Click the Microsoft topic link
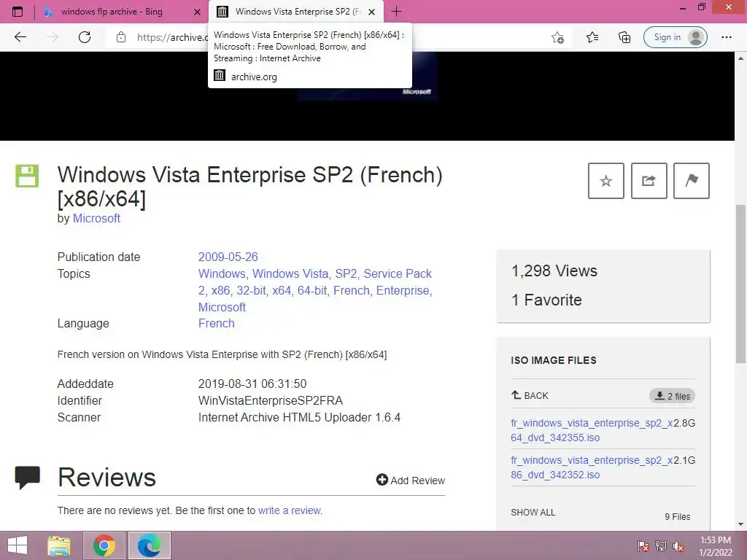Screen dimensions: 747x560 (x=222, y=307)
